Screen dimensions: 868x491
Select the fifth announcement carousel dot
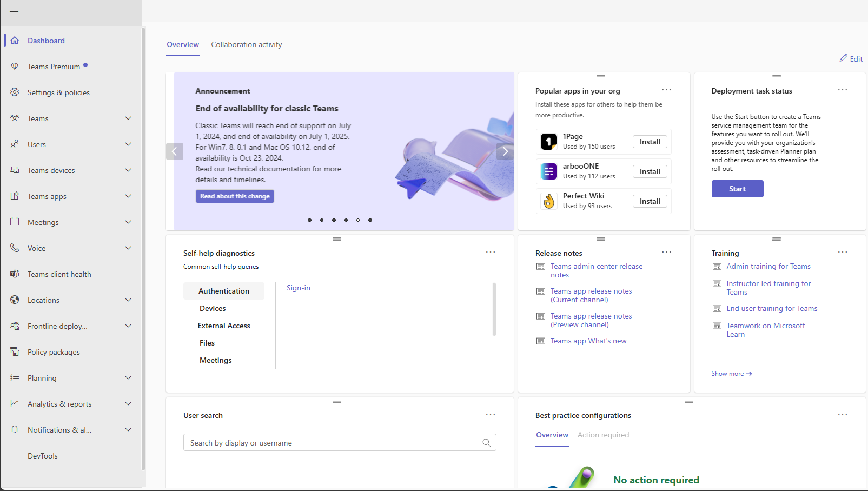(x=358, y=220)
